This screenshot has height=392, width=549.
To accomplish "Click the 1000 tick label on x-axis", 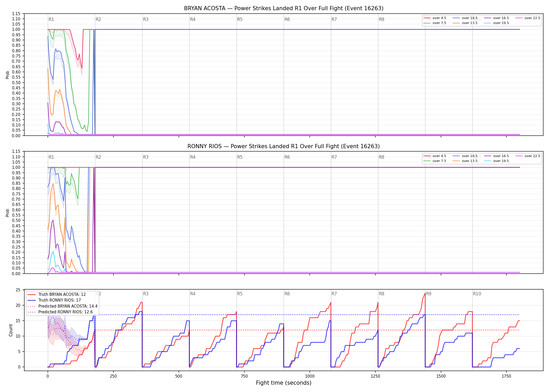I will point(310,376).
